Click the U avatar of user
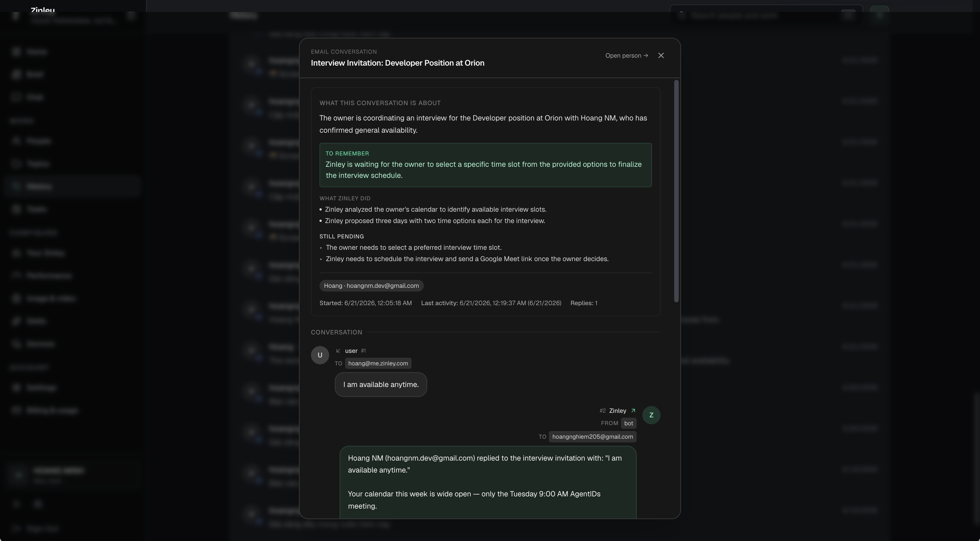980x541 pixels. [320, 355]
